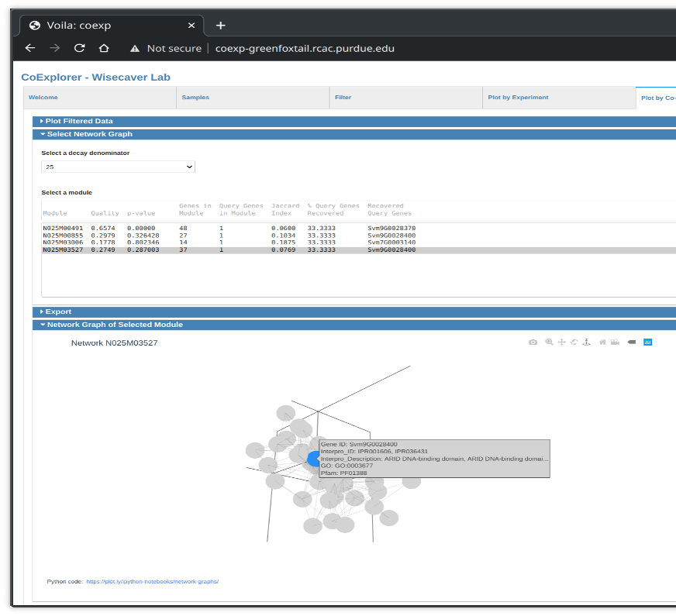
Task: Reset camera to default with home icon
Action: (x=602, y=342)
